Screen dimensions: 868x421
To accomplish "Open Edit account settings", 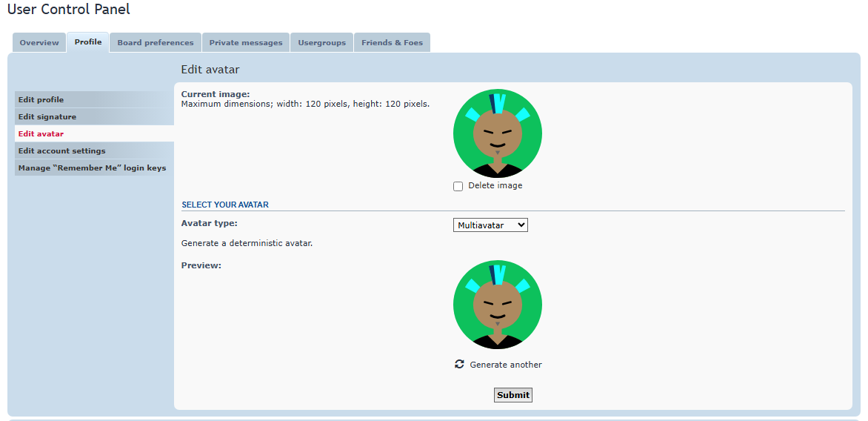I will click(94, 150).
